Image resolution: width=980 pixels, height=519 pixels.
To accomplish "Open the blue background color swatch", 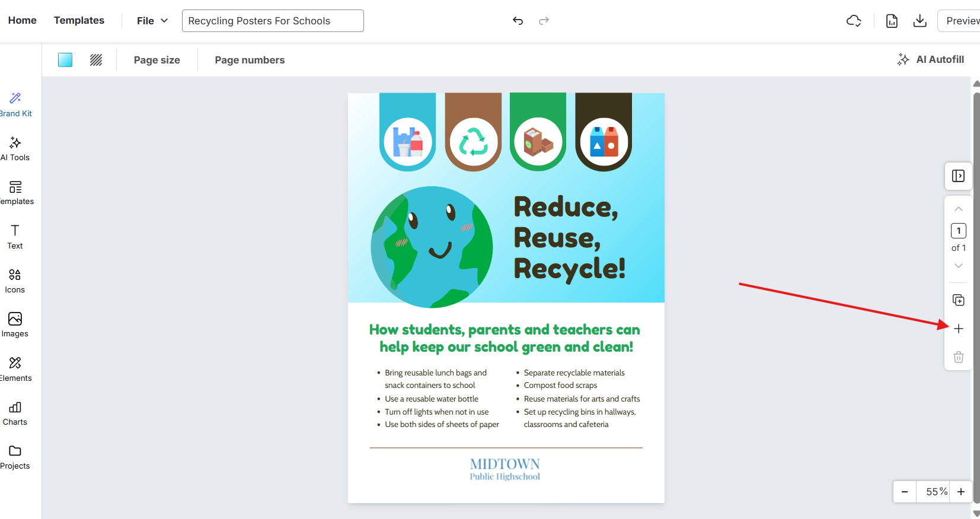I will point(65,60).
